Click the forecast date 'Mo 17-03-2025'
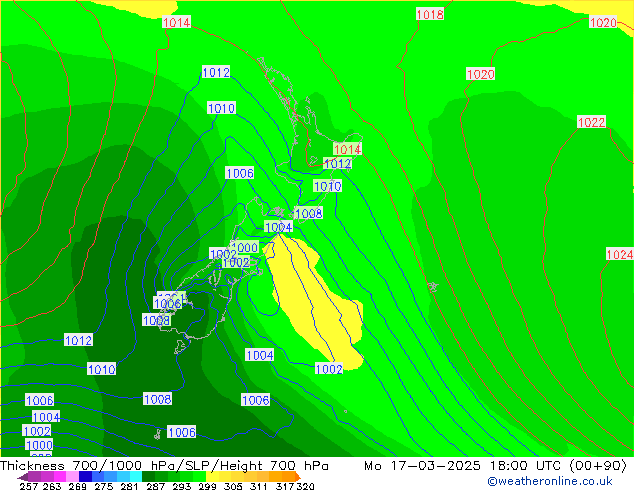634x490 pixels. (x=422, y=466)
